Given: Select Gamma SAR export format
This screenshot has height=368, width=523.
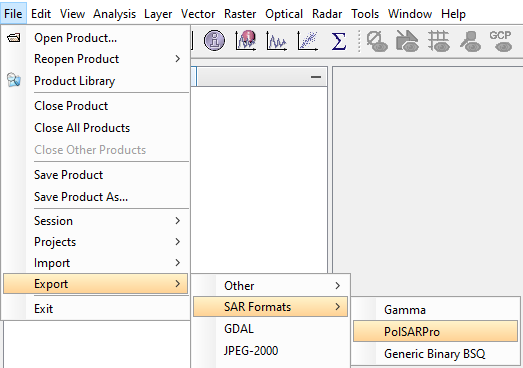Looking at the screenshot, I should click(x=435, y=310).
